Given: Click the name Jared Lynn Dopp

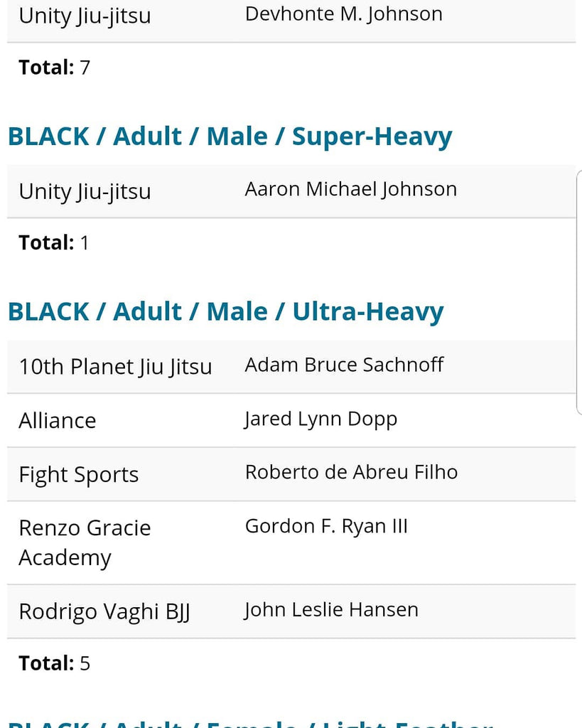Looking at the screenshot, I should point(320,419).
